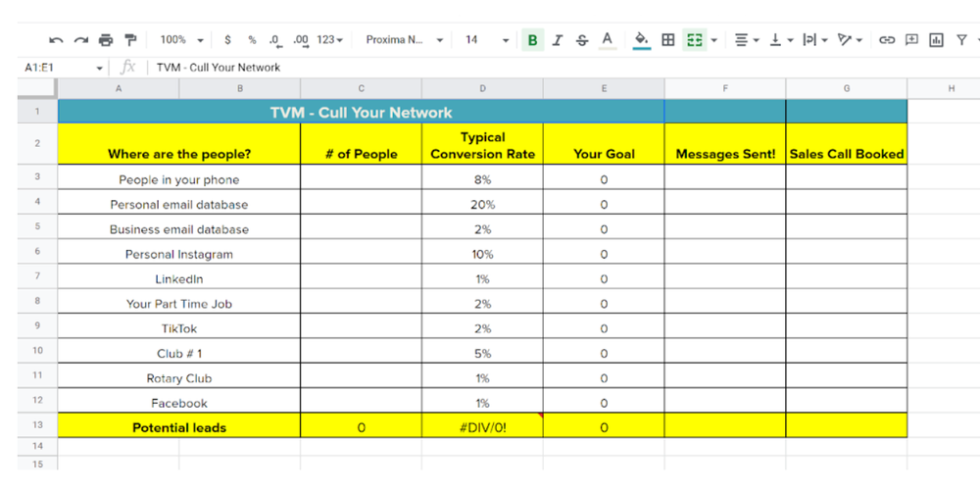
Task: Select row 13 header
Action: click(37, 425)
